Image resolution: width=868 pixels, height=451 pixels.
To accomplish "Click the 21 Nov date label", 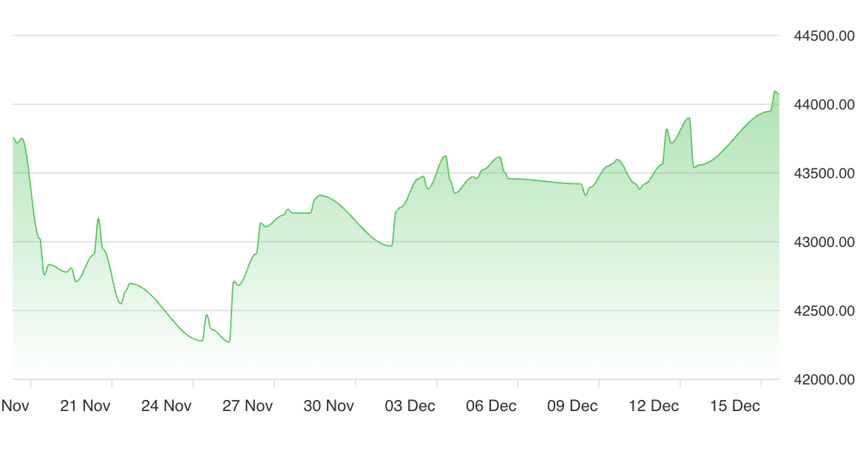I will pyautogui.click(x=85, y=406).
